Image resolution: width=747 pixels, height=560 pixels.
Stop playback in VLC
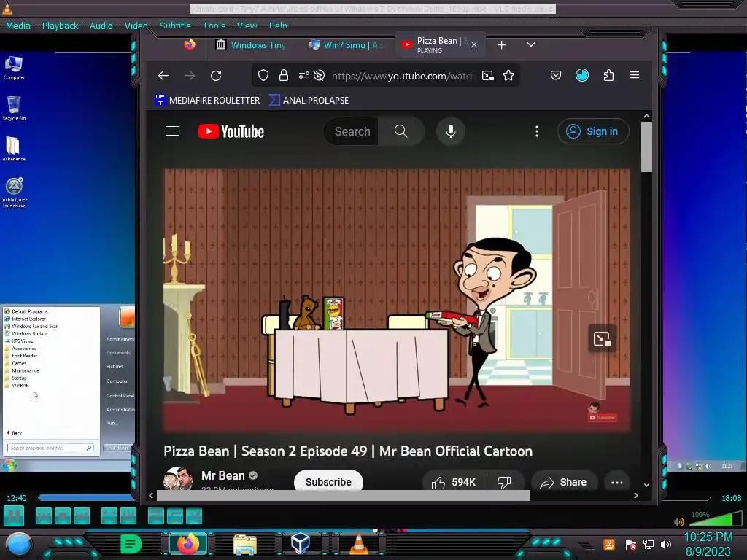63,516
